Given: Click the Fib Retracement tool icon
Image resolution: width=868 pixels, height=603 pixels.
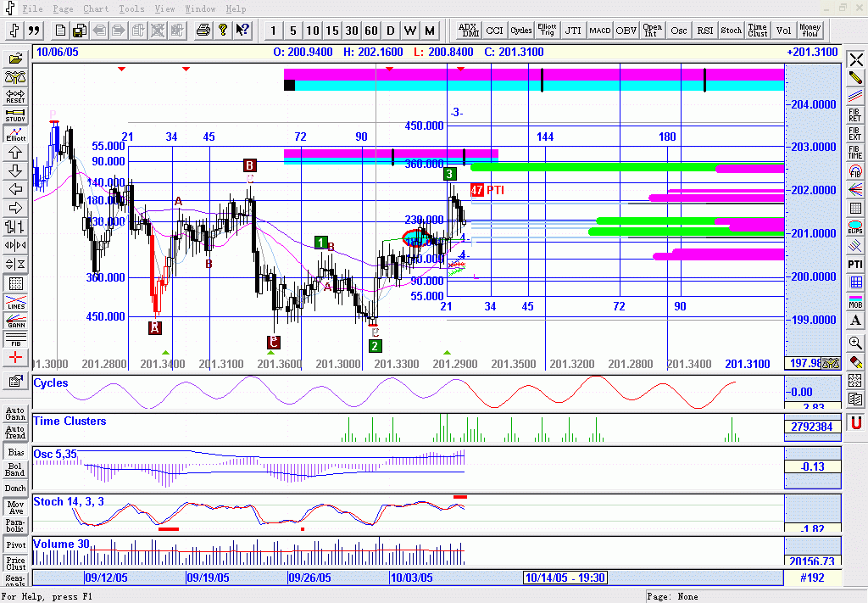Looking at the screenshot, I should (855, 114).
